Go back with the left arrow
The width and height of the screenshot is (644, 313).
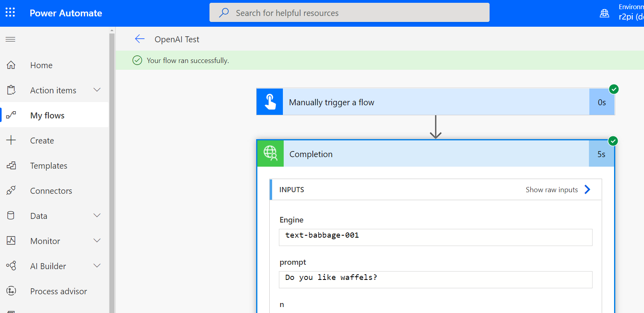pyautogui.click(x=140, y=39)
